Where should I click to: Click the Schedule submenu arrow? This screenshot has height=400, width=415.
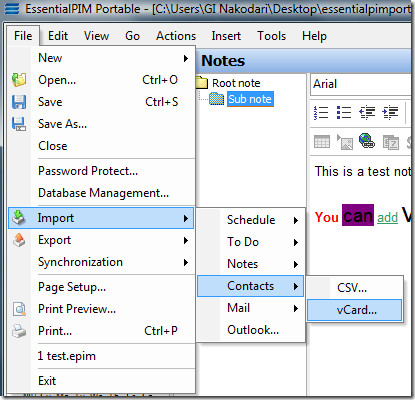click(296, 220)
